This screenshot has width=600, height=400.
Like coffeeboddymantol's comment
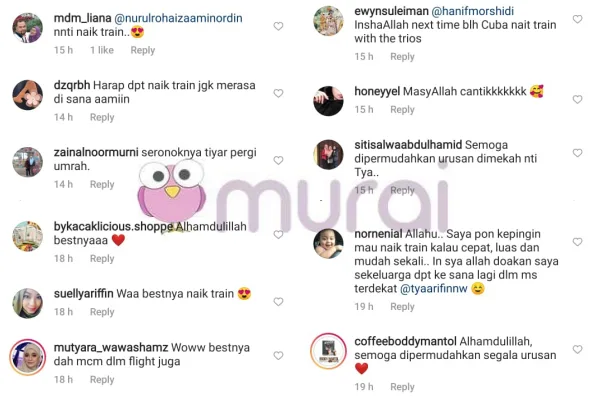point(577,349)
